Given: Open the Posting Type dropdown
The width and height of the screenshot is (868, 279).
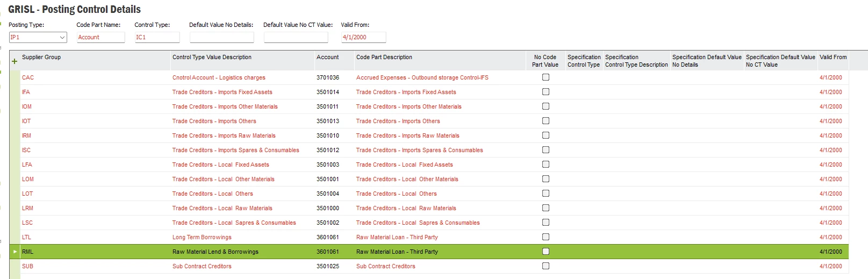Looking at the screenshot, I should pyautogui.click(x=62, y=37).
